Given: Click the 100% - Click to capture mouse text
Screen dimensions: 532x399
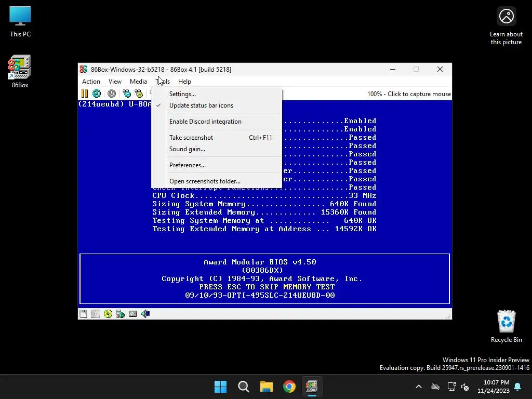Looking at the screenshot, I should (409, 94).
